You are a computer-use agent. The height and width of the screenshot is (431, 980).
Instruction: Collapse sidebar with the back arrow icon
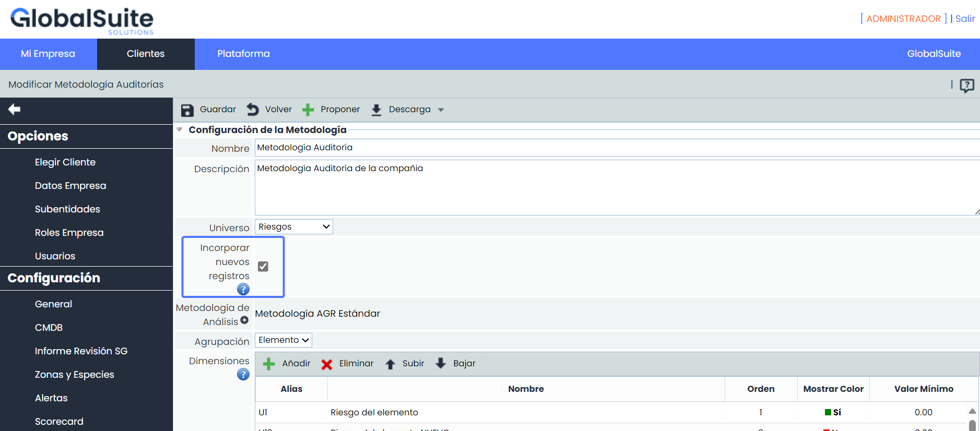pos(14,109)
